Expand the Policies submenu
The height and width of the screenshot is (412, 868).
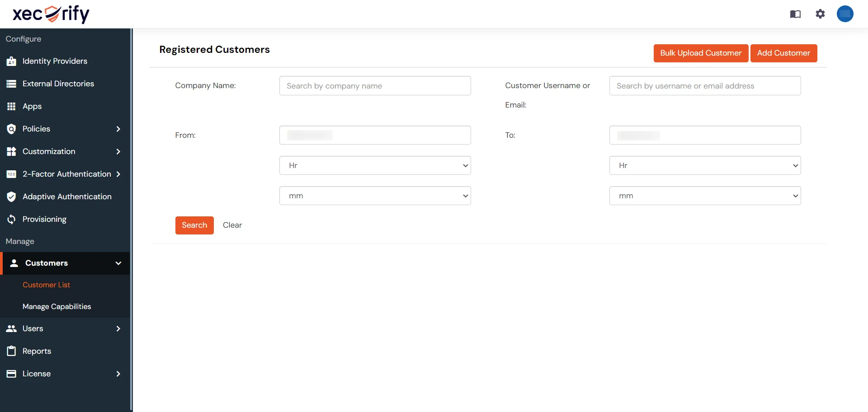coord(118,129)
